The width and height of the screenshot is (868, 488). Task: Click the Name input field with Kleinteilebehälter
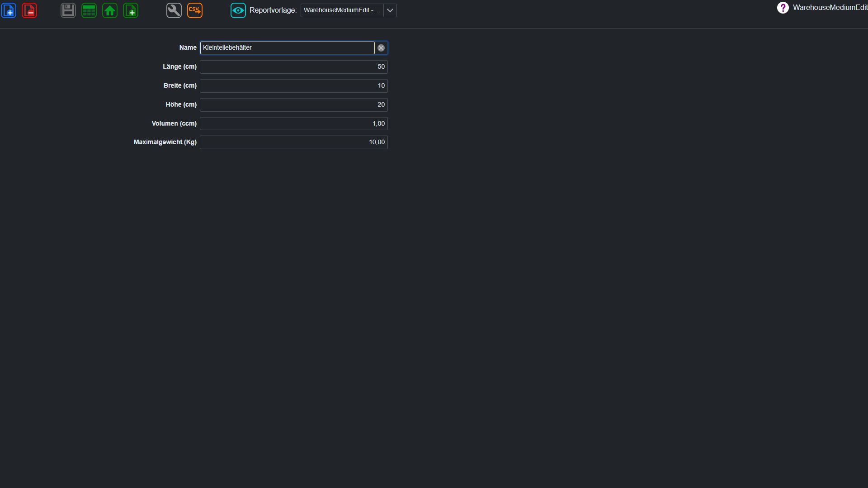click(288, 48)
